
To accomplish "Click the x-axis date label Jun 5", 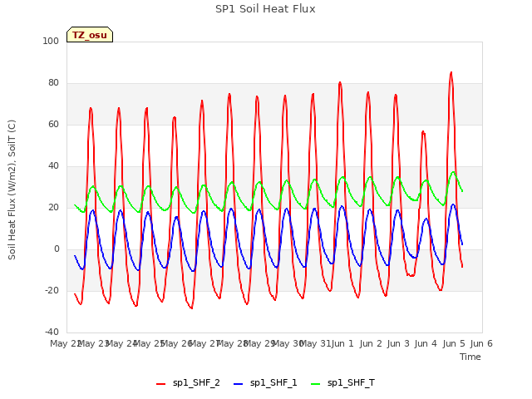I will pos(454,343).
